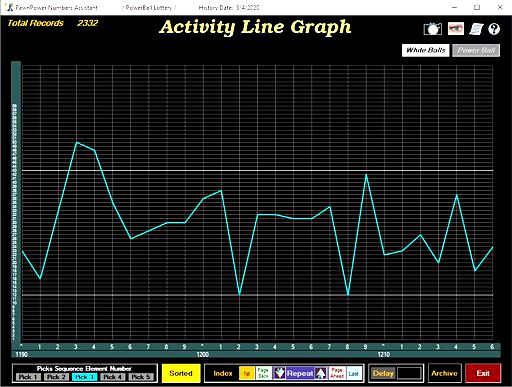The height and width of the screenshot is (387, 512).
Task: Click the Delay button
Action: click(x=383, y=373)
